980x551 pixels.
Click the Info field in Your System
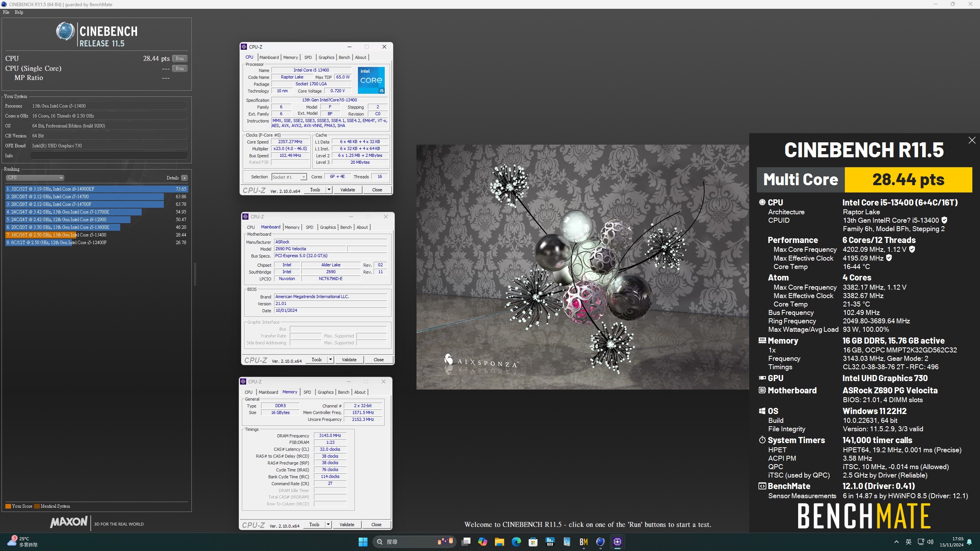[109, 156]
